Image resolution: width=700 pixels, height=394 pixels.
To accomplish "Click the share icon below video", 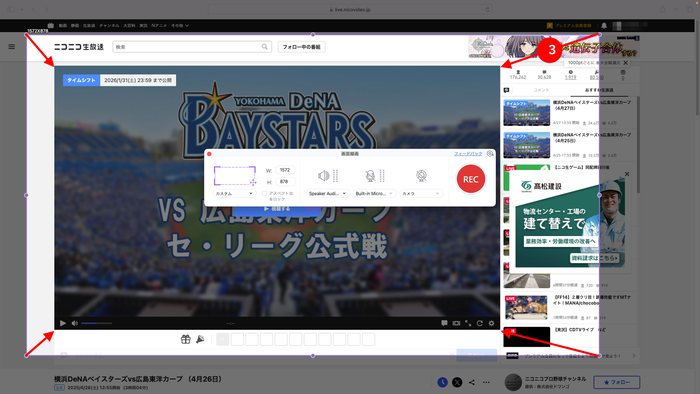I will (x=472, y=382).
